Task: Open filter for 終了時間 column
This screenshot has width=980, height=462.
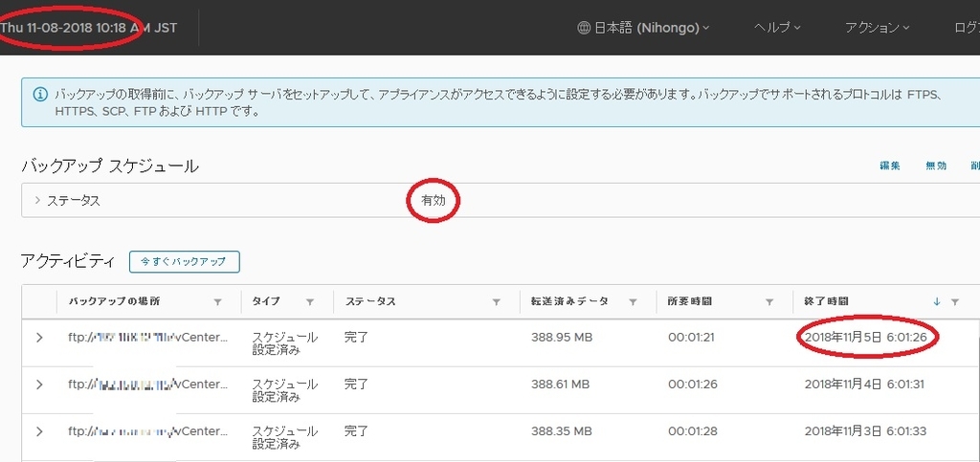Action: coord(955,302)
